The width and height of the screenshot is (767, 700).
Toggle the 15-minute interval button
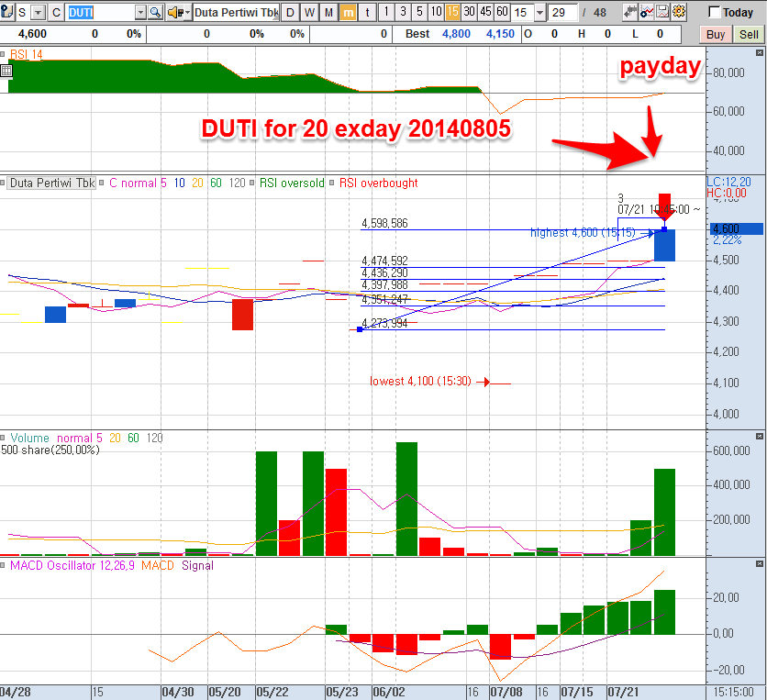(452, 12)
